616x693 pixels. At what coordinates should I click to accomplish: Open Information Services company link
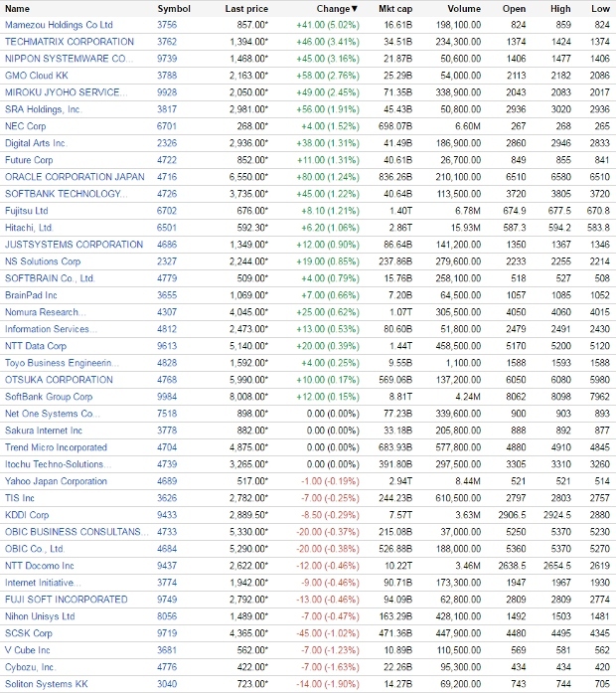[51, 329]
